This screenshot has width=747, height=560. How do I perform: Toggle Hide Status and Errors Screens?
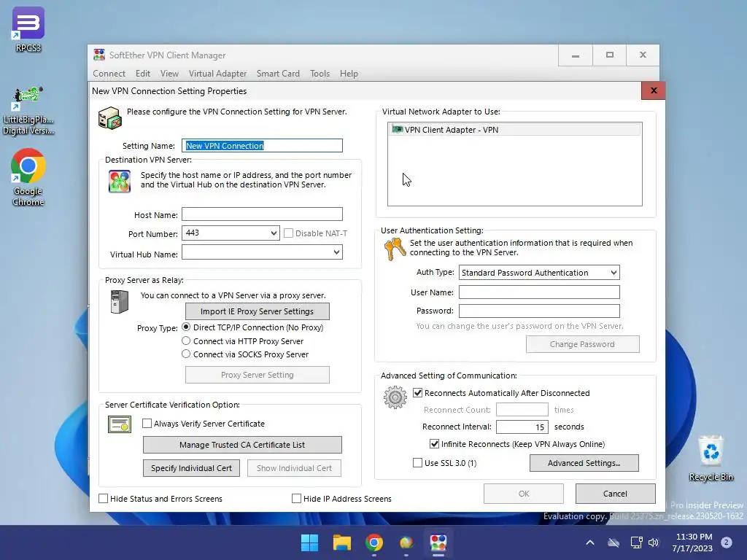click(103, 498)
